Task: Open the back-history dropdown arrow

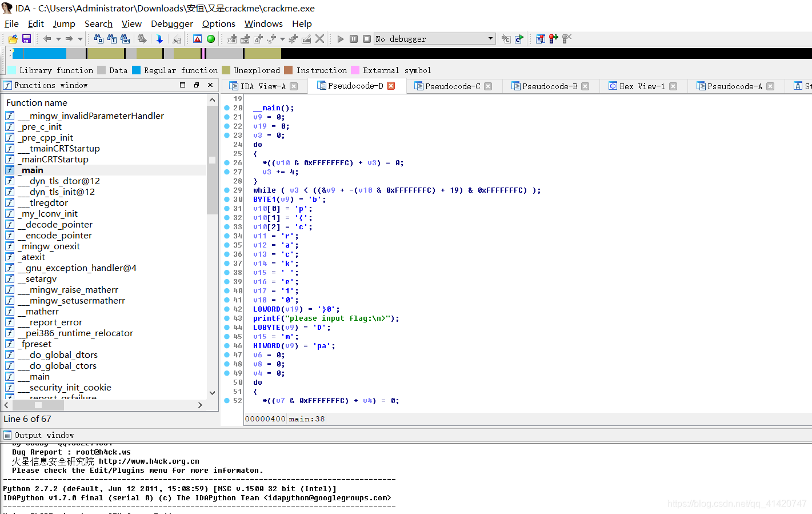Action: point(58,39)
